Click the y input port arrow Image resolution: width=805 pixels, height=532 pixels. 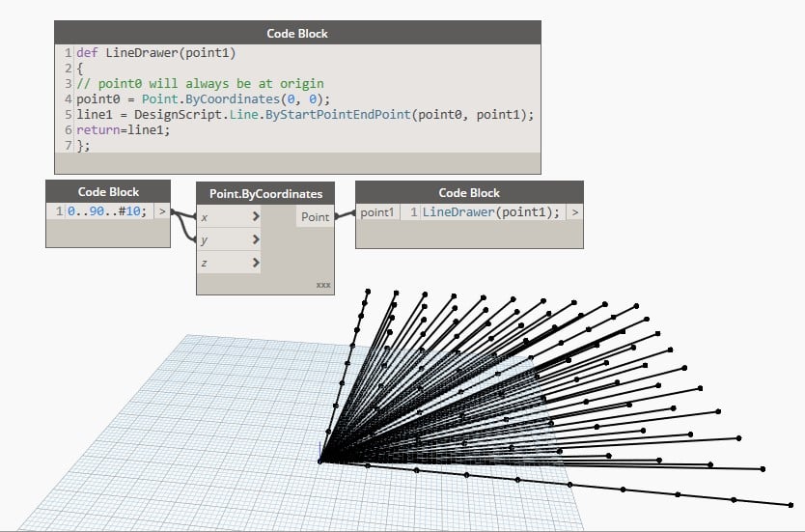tap(256, 239)
